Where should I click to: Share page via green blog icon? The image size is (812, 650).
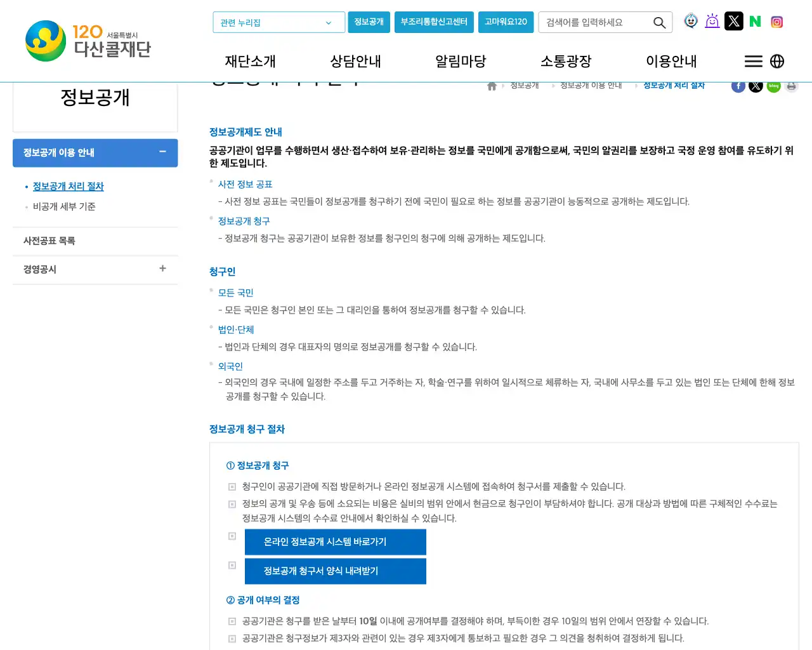point(773,86)
